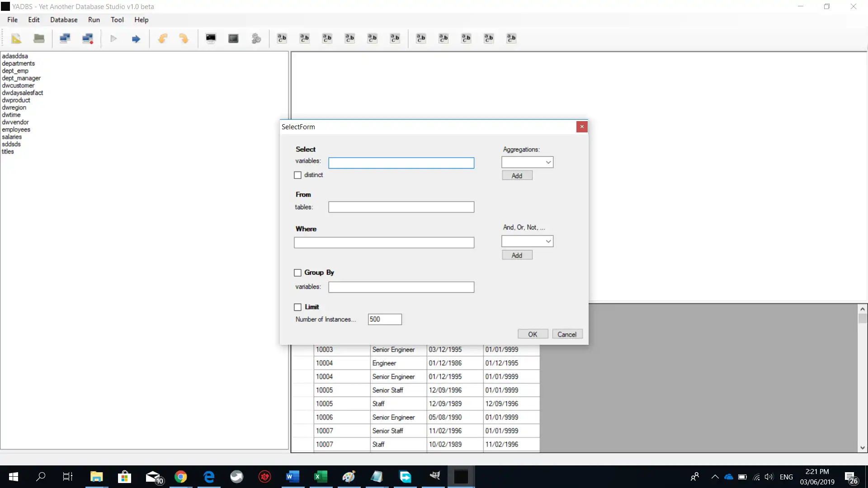868x488 pixels.
Task: Click the results grid scroll up arrow
Action: pyautogui.click(x=862, y=309)
